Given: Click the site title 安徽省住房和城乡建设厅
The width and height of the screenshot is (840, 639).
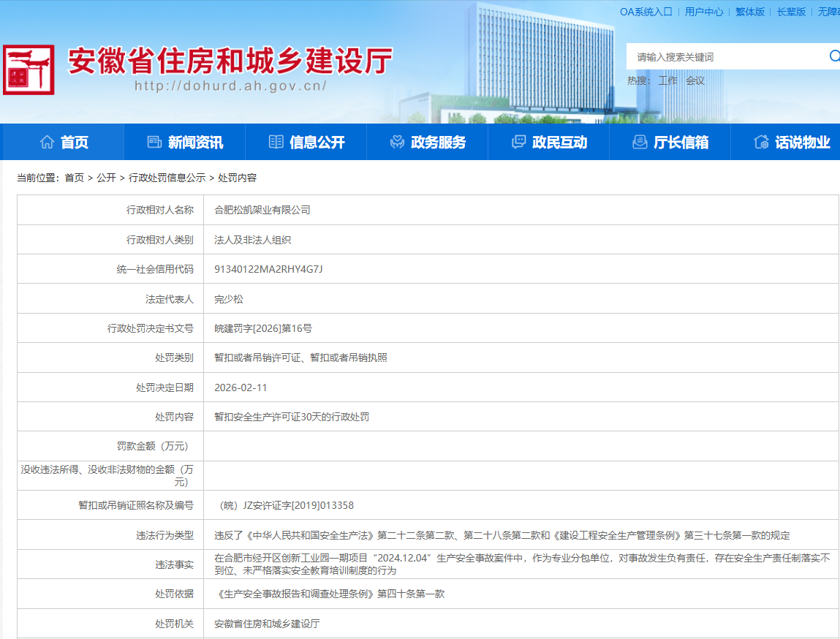Looking at the screenshot, I should pos(230,61).
